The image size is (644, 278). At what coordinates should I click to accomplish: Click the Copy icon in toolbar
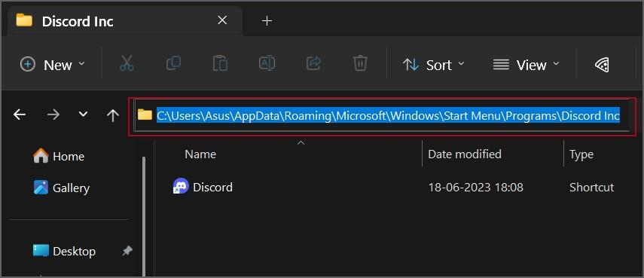[173, 64]
